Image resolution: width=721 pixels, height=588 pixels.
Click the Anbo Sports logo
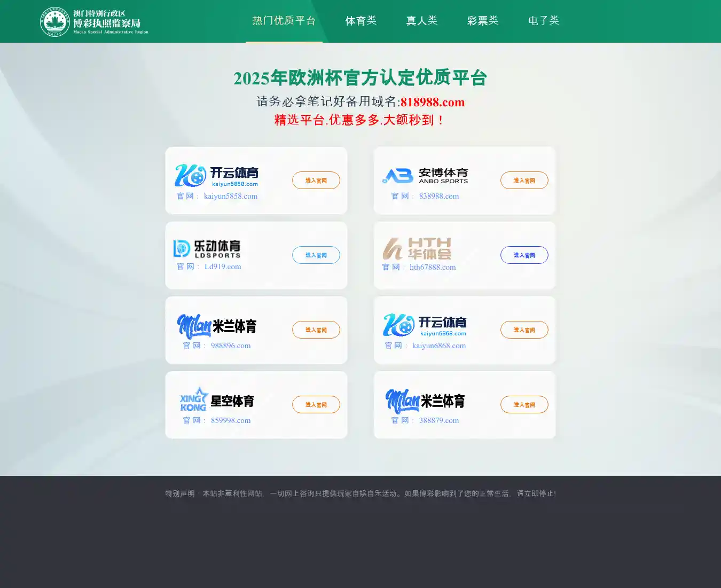point(425,176)
